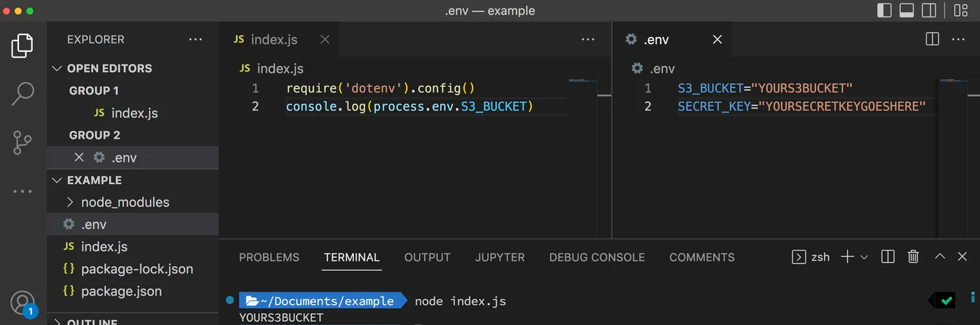The width and height of the screenshot is (980, 325).
Task: Close .env in Open Editors list
Action: pos(79,157)
